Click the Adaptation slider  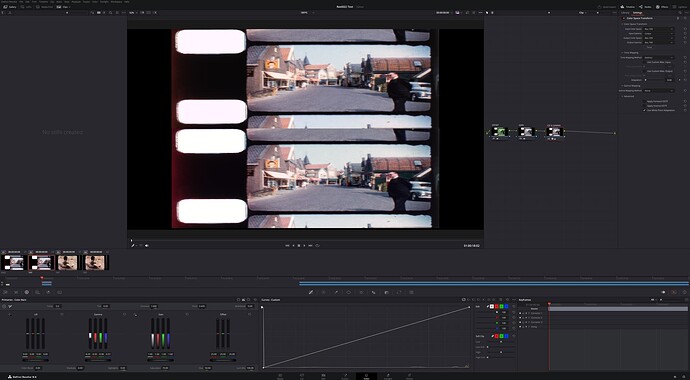click(x=654, y=80)
